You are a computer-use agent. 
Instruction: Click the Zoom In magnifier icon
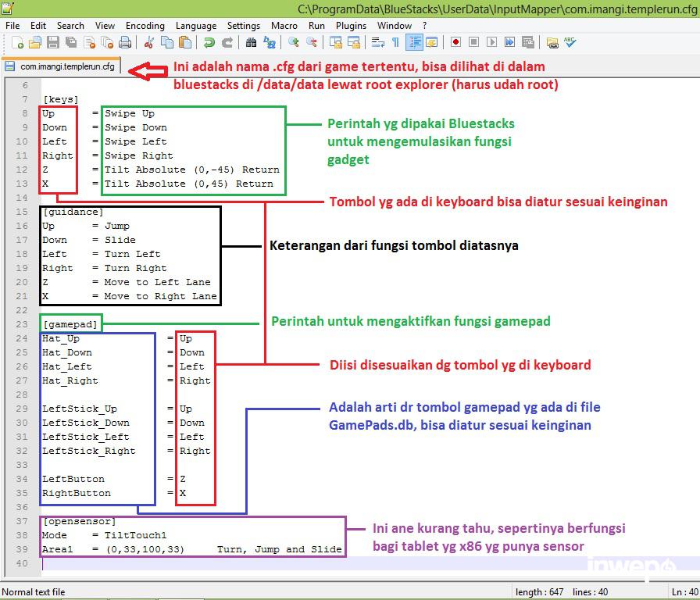294,43
